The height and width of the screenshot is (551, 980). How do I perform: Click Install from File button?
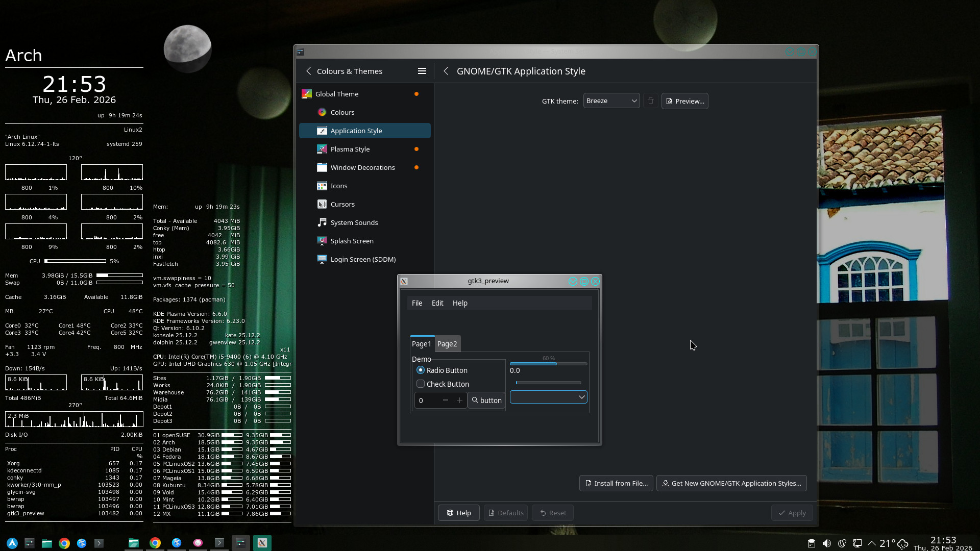click(x=616, y=483)
